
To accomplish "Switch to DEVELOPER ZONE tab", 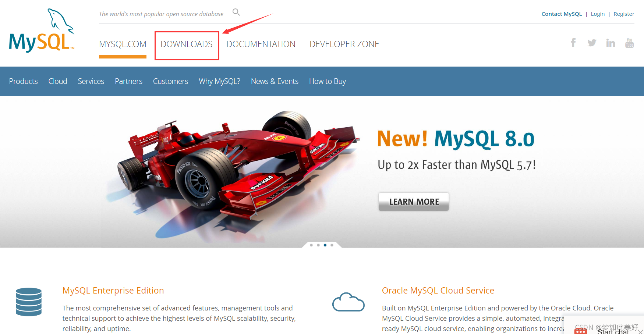I will tap(344, 44).
